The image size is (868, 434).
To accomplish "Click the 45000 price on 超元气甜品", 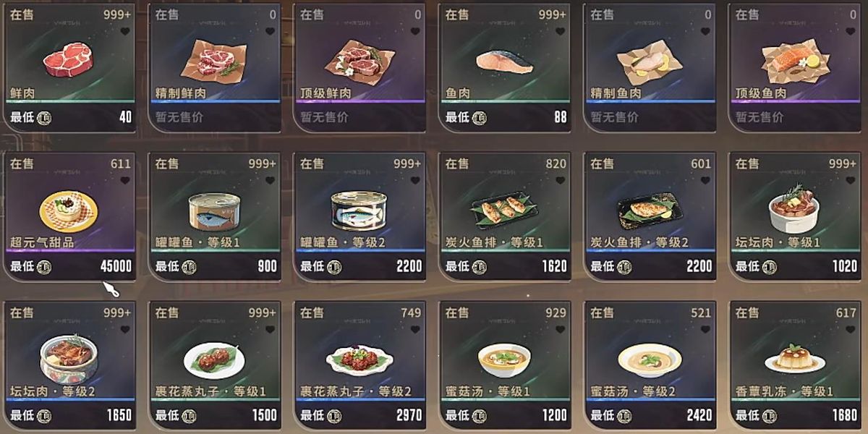I will 116,266.
